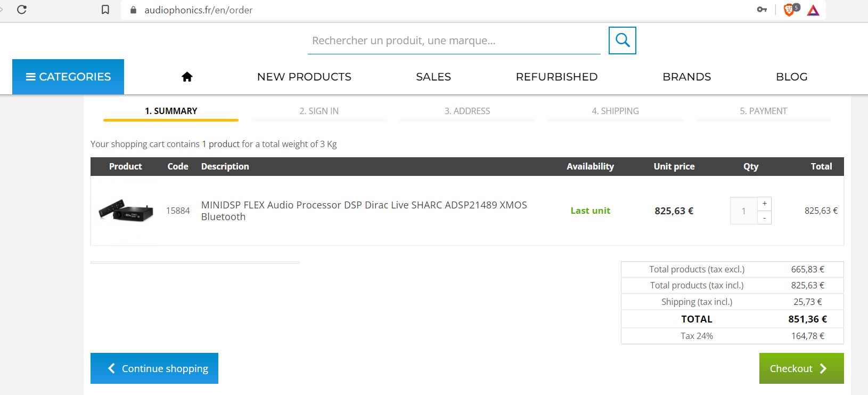868x395 pixels.
Task: Click the magnifier search button
Action: click(623, 41)
